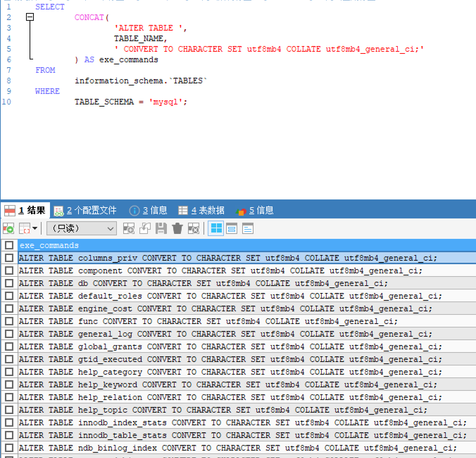This screenshot has width=476, height=458.
Task: Click the colored shapes icon on tab 5
Action: 241,211
